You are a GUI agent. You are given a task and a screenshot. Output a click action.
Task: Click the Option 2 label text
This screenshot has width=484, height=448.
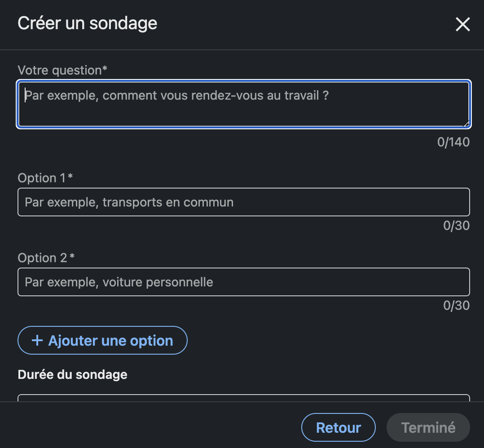42,258
